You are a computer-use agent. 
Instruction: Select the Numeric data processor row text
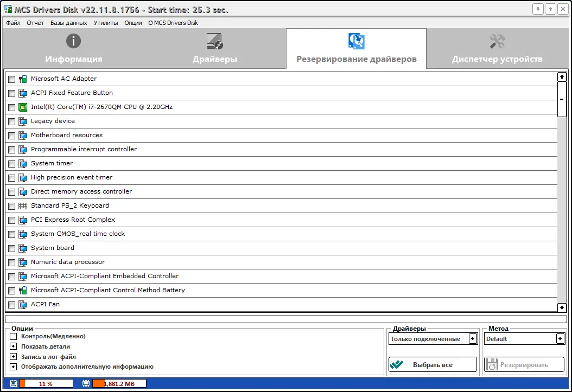click(x=68, y=262)
